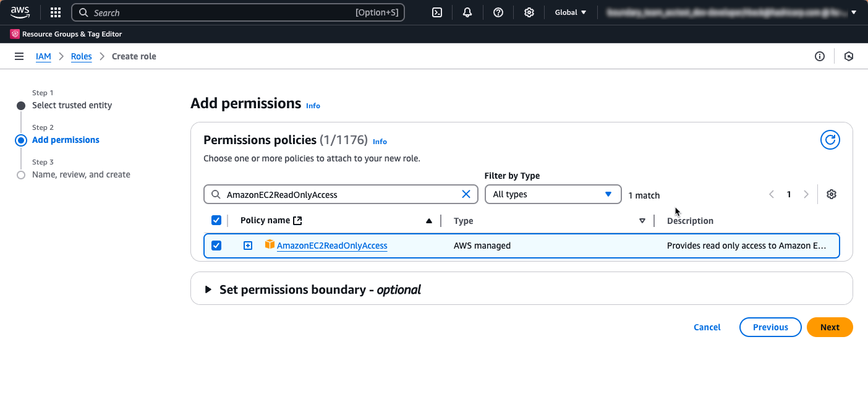Go to next page of policies
Image resolution: width=868 pixels, height=402 pixels.
coord(806,194)
